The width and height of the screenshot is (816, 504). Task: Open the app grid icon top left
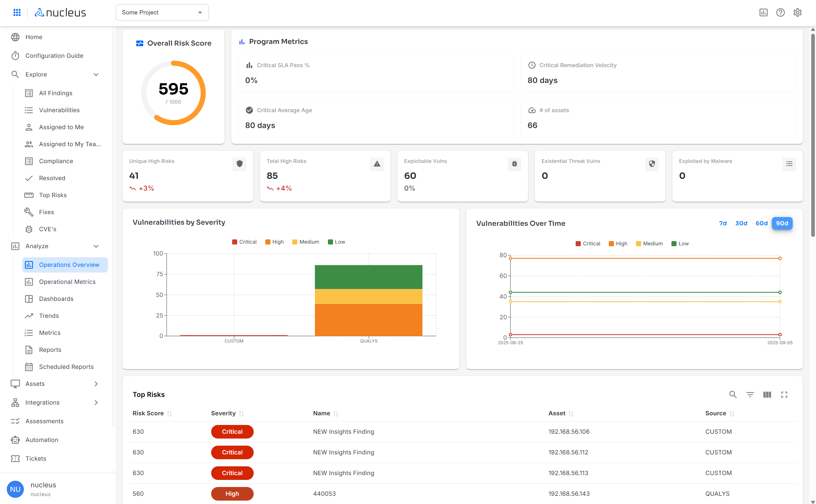(x=17, y=12)
